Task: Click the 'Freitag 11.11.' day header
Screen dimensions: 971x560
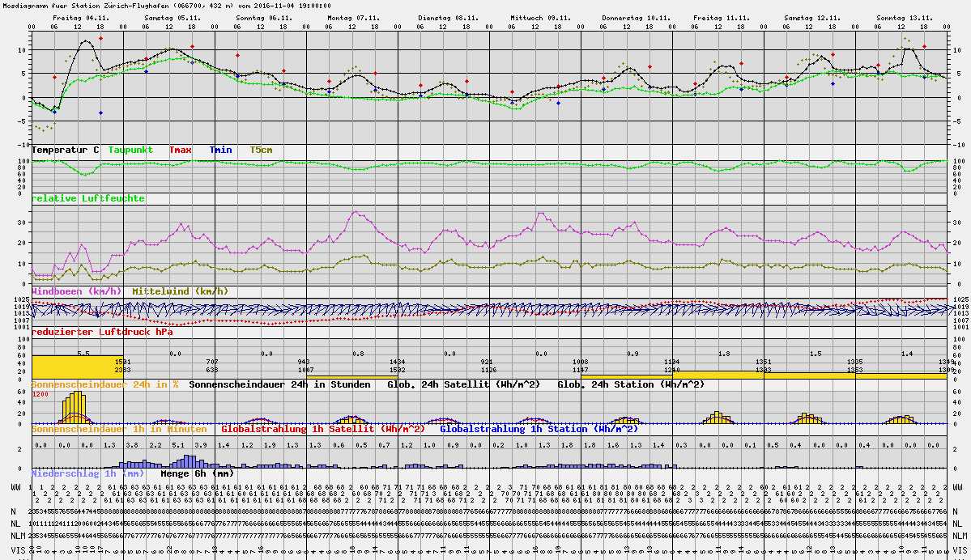Action: 722,18
